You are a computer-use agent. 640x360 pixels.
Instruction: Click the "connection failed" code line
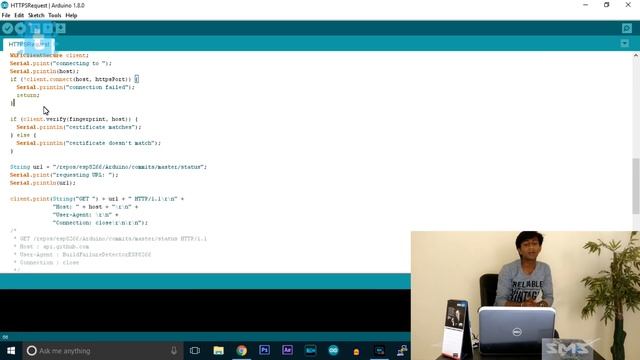point(75,87)
